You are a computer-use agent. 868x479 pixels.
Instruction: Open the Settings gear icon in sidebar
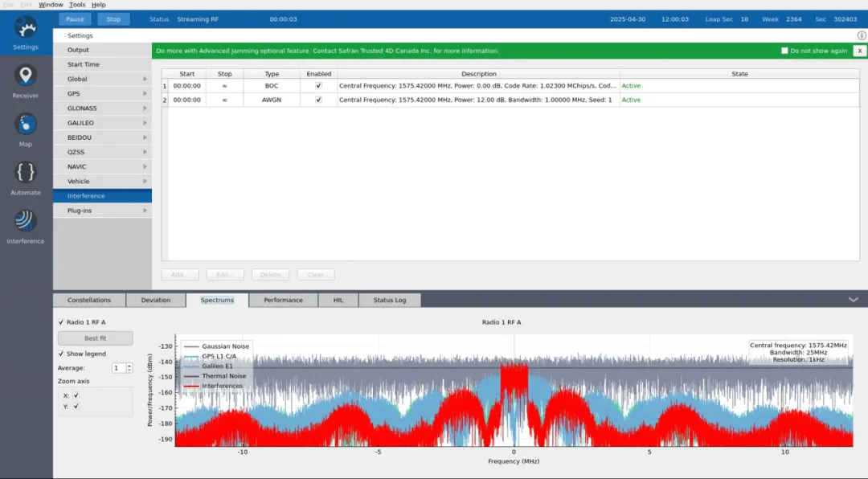click(26, 27)
